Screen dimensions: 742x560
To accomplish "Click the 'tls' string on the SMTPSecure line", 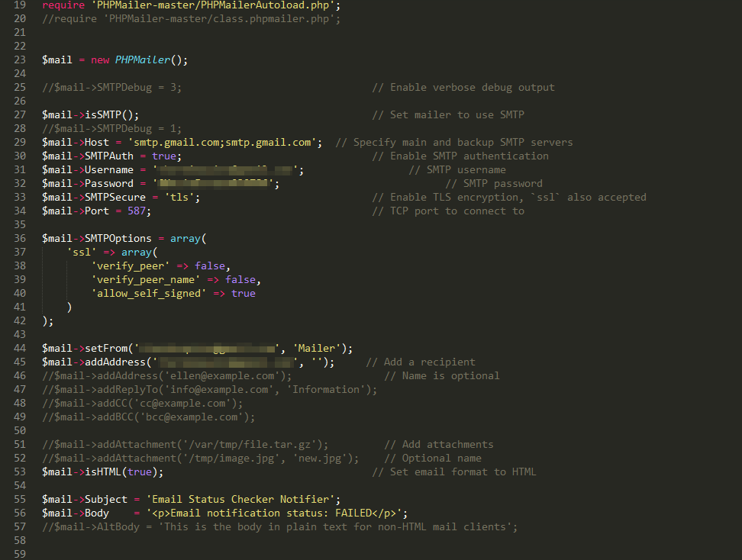I will (x=182, y=197).
